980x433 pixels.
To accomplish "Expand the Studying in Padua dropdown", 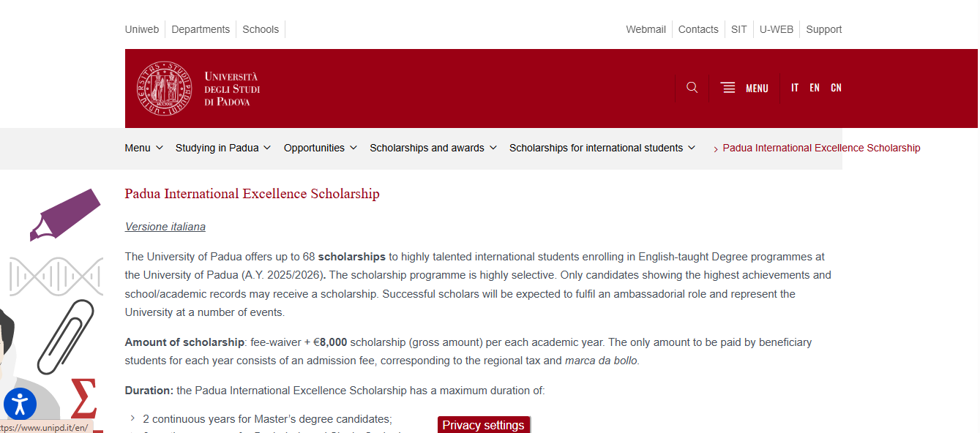I will tap(217, 148).
